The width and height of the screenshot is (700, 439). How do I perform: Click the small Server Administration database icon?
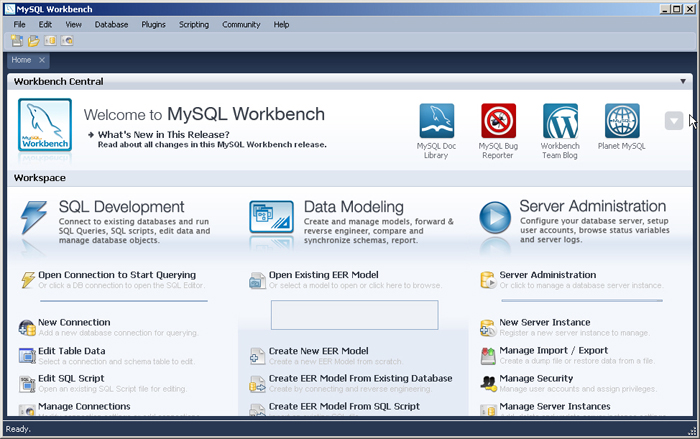[x=488, y=280]
